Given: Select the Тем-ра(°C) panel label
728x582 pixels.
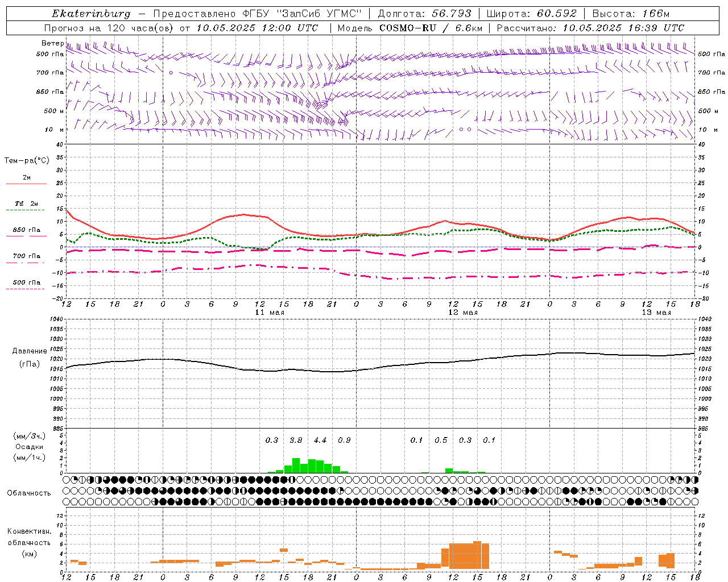Looking at the screenshot, I should [x=27, y=161].
